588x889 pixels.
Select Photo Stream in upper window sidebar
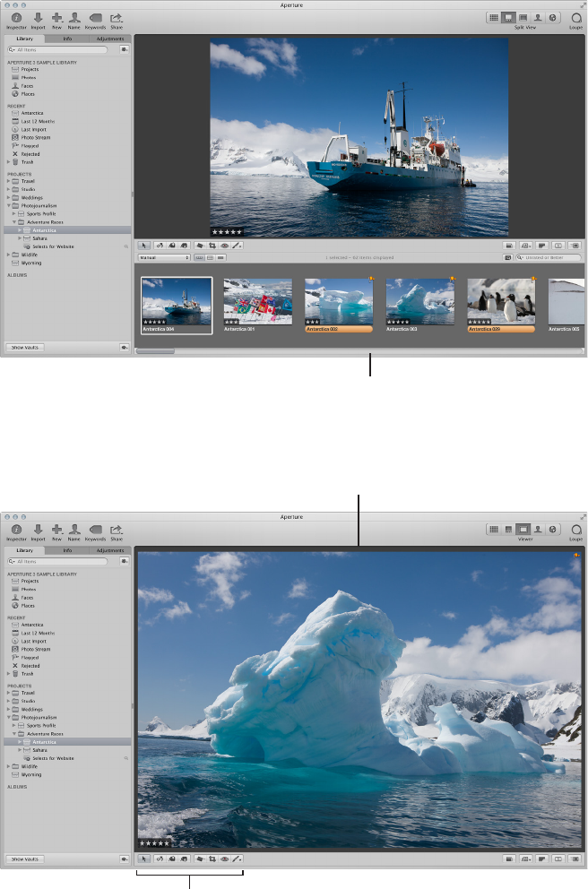36,137
